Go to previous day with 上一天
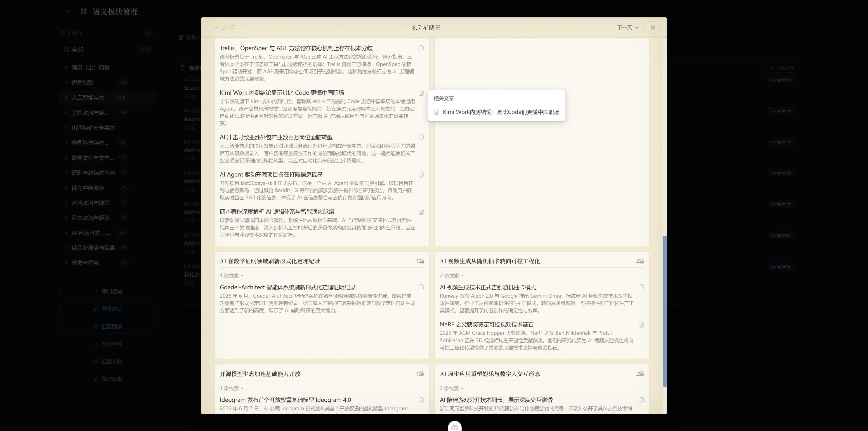Viewport: 868px width, 431px height. (x=224, y=28)
